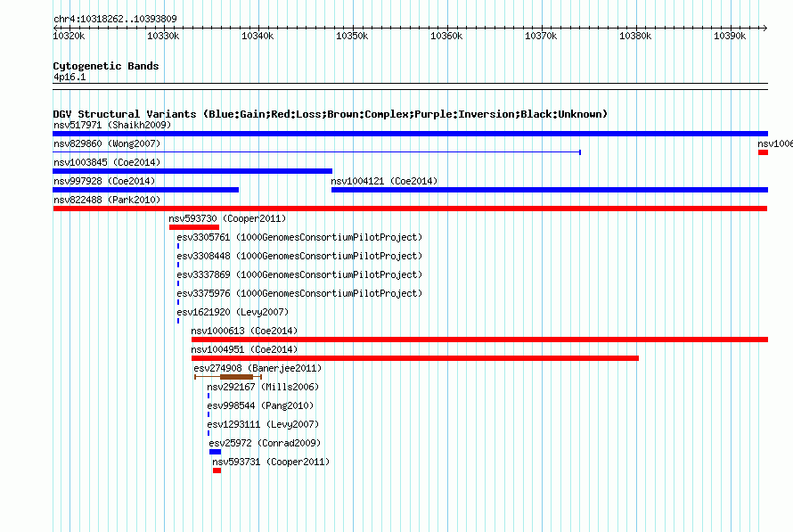The height and width of the screenshot is (532, 793).
Task: Select the brown esv274908 complex variant glyph
Action: coord(228,377)
